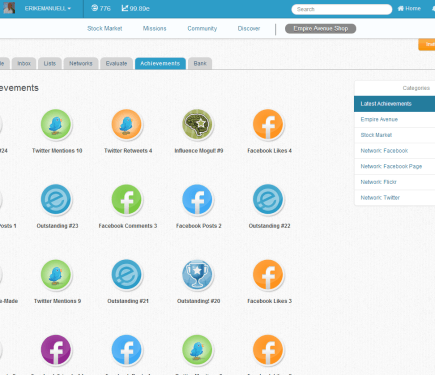435x375 pixels.
Task: Open the Facebook Likes 3 badge
Action: (268, 275)
